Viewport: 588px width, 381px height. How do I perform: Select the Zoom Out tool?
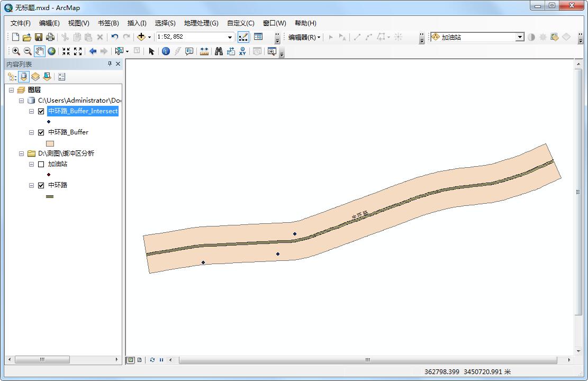(28, 51)
